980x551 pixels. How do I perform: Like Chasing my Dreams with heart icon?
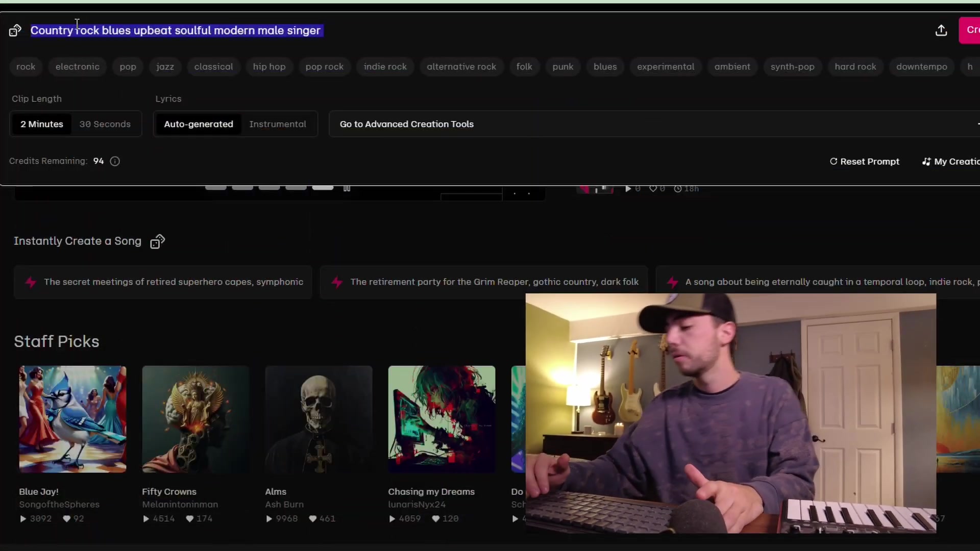coord(435,519)
